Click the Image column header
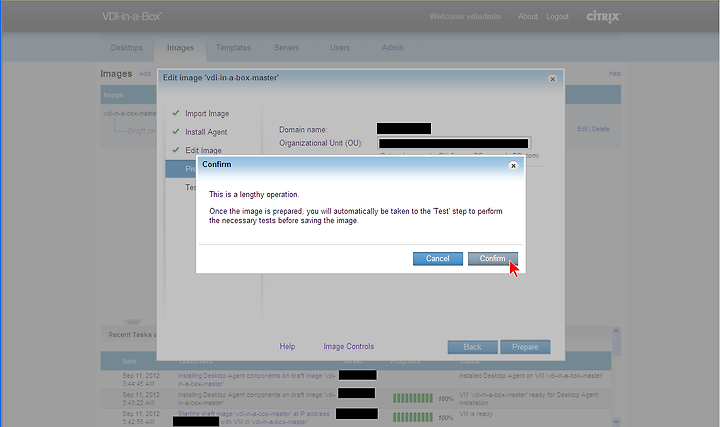The image size is (720, 427). (x=113, y=95)
